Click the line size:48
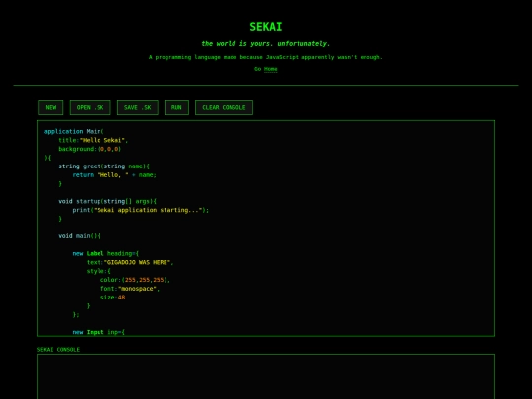Viewport: 532px width, 399px height. click(113, 298)
